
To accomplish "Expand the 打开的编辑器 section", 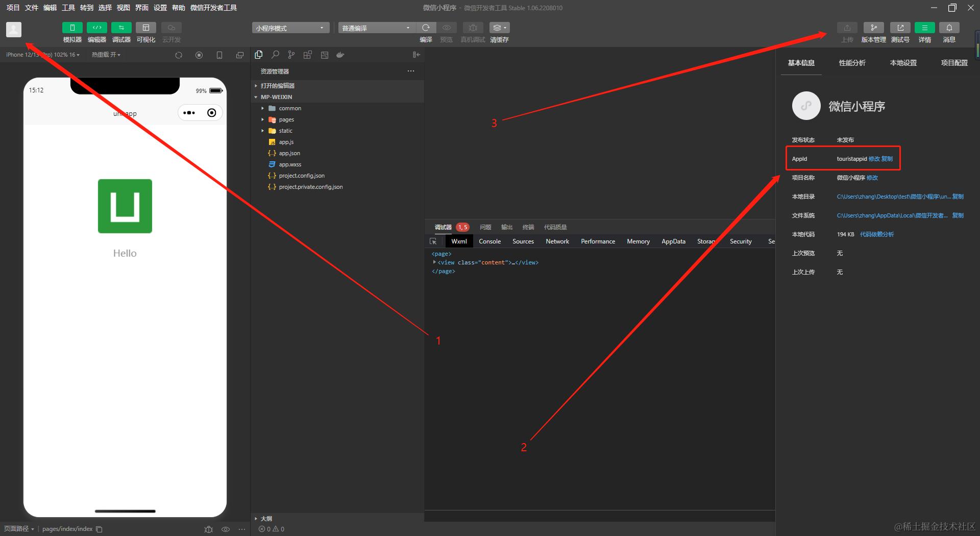I will click(x=337, y=86).
